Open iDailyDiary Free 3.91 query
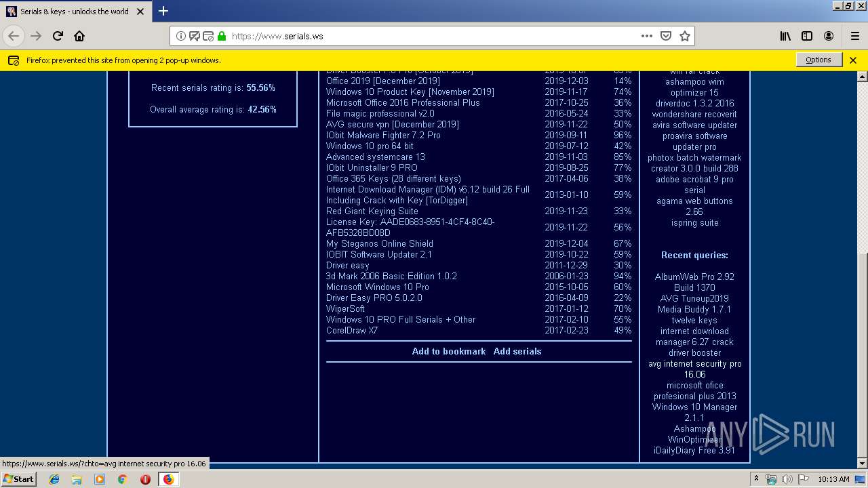 pos(694,450)
